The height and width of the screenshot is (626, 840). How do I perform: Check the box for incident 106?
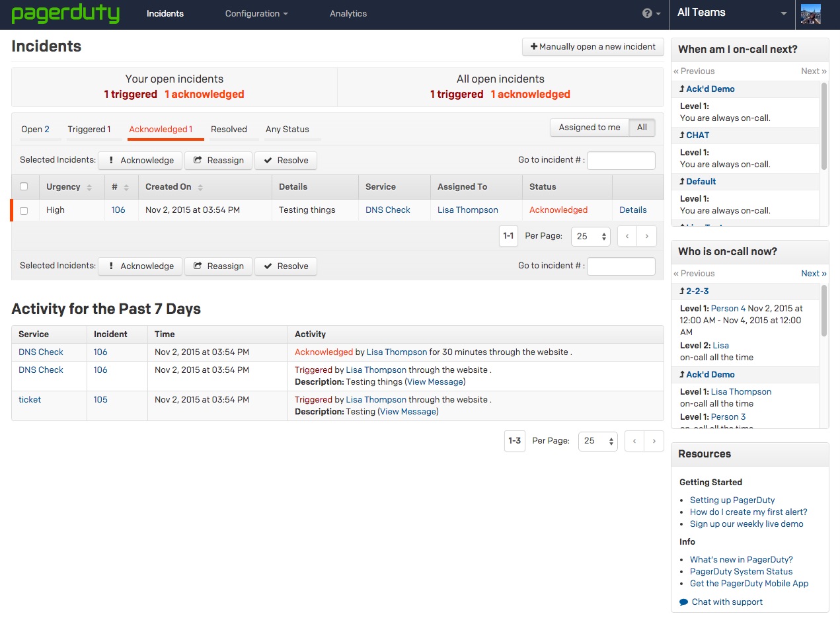point(24,211)
